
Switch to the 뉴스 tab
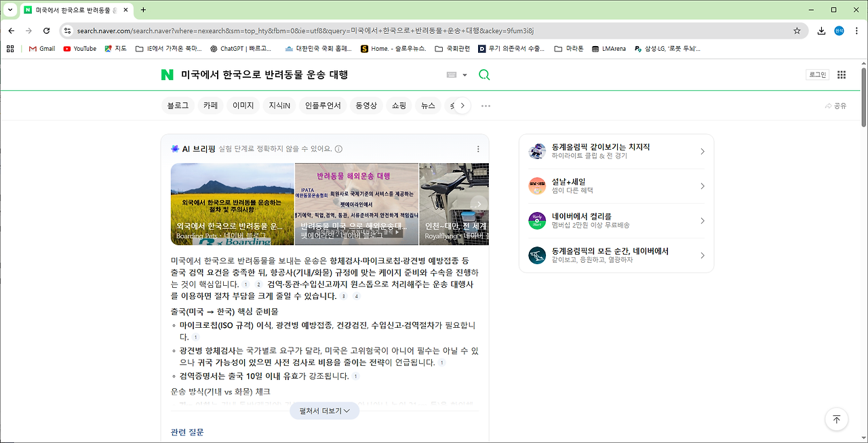coord(427,106)
